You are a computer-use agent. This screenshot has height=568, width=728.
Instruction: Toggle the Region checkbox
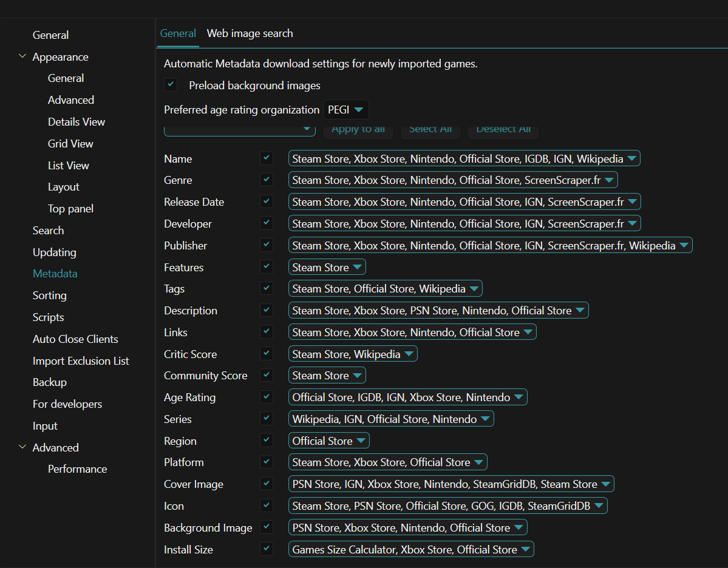pos(267,440)
